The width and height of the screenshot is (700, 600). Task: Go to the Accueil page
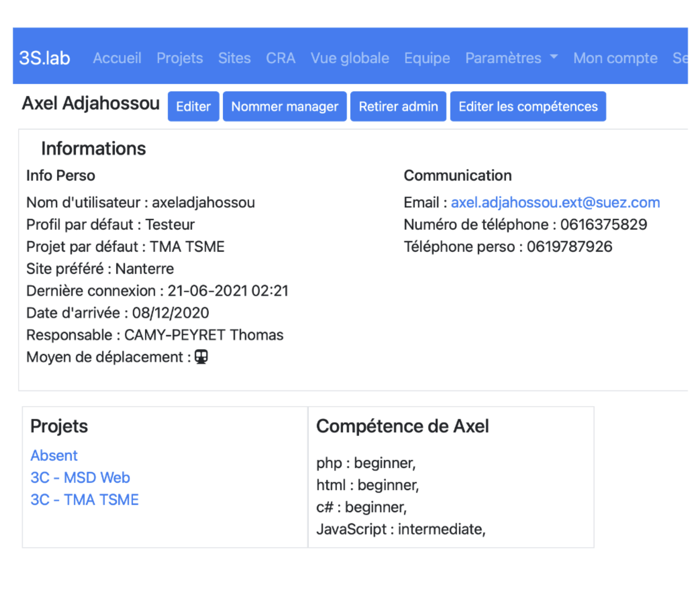click(x=117, y=58)
